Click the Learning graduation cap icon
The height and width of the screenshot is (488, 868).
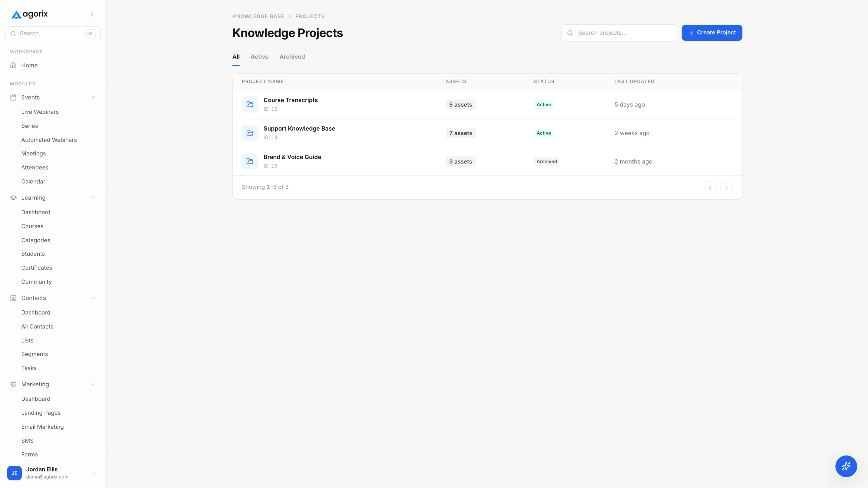coord(13,198)
